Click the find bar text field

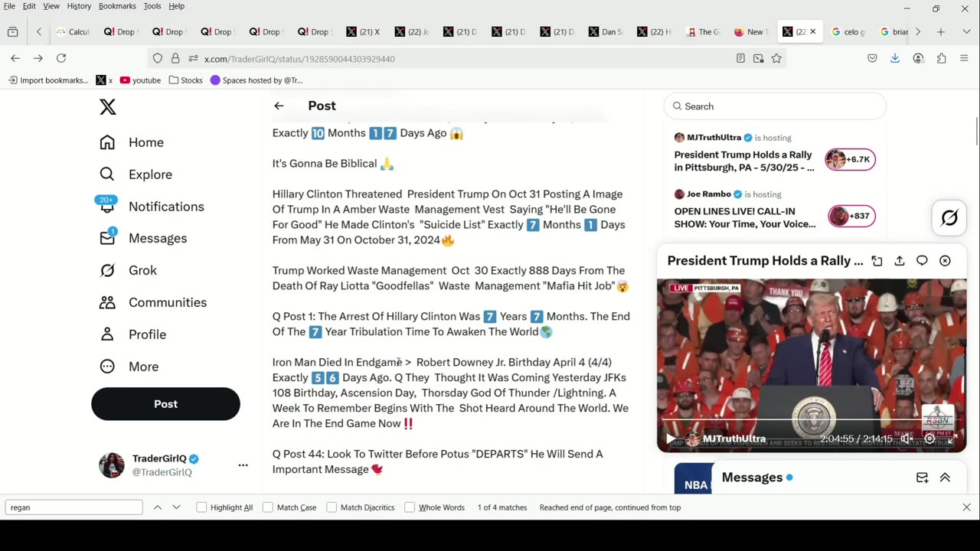(73, 507)
